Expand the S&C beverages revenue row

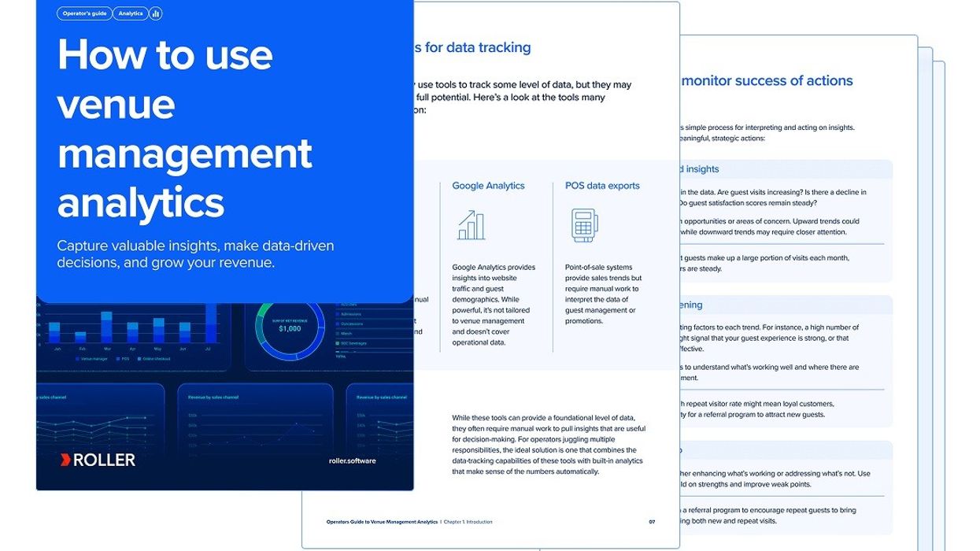coord(353,343)
